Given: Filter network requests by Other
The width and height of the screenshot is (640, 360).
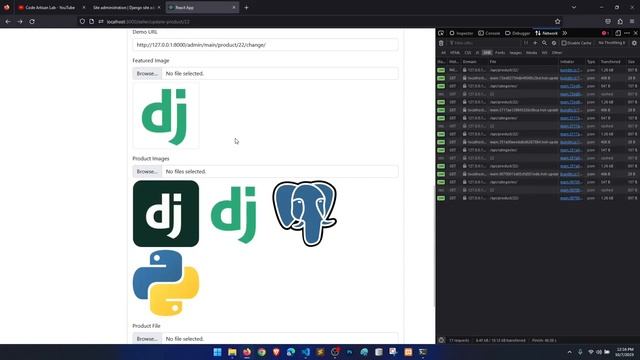Looking at the screenshot, I should pos(557,53).
